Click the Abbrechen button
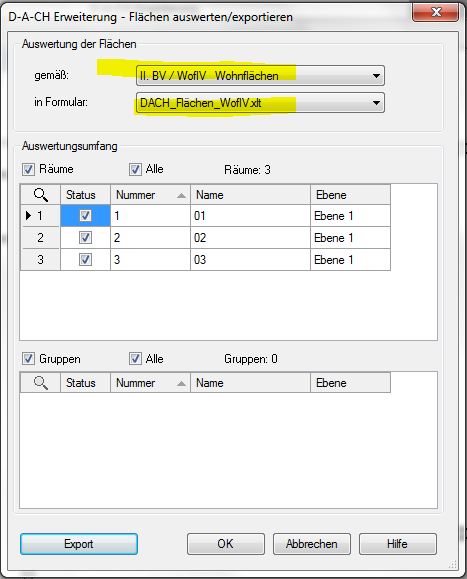This screenshot has width=467, height=579. 312,544
